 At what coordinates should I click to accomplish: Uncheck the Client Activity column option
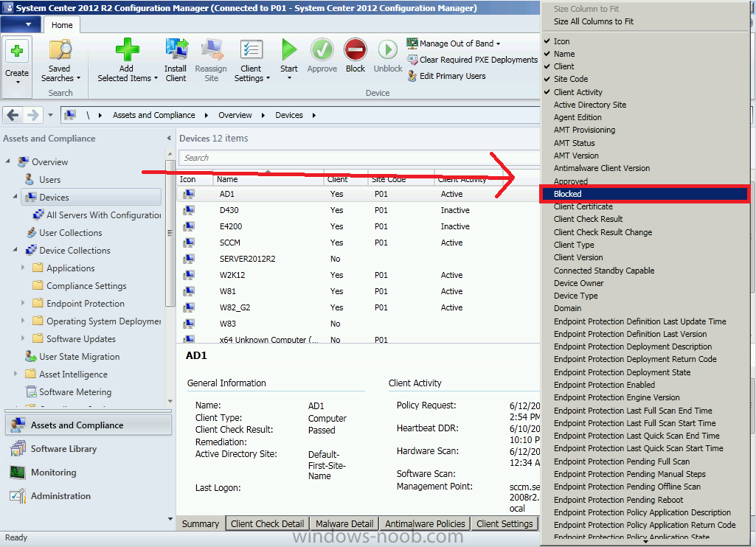coord(578,92)
